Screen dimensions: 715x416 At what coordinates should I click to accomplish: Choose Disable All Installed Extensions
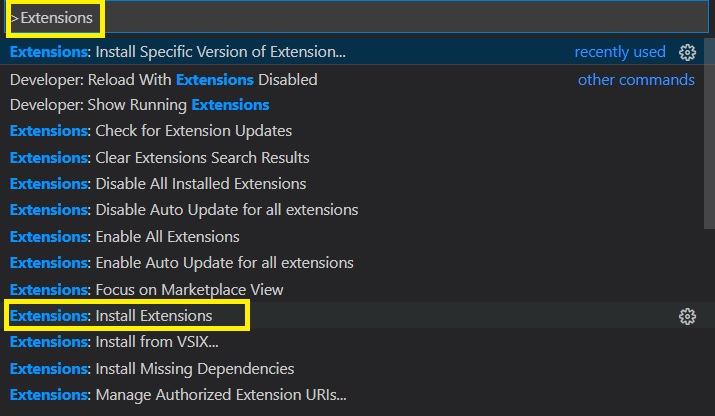[x=352, y=184]
